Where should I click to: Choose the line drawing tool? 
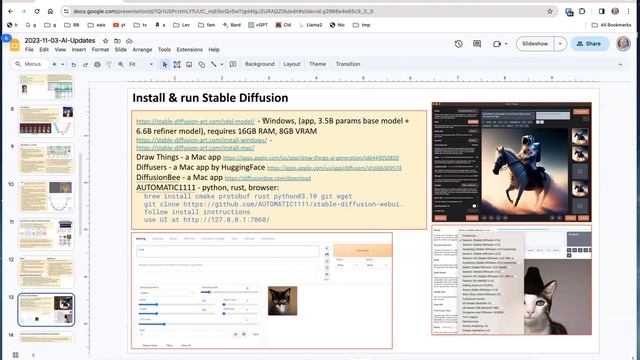coord(213,64)
